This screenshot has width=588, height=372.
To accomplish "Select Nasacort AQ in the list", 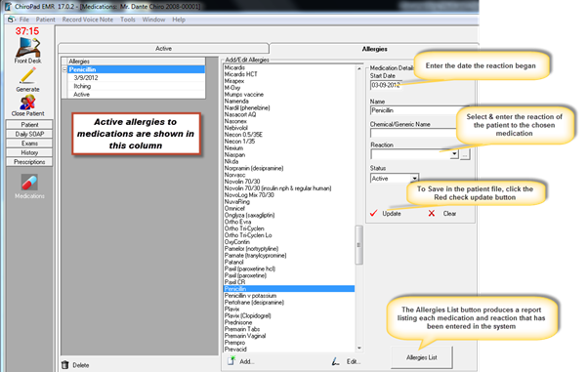I will pos(240,114).
